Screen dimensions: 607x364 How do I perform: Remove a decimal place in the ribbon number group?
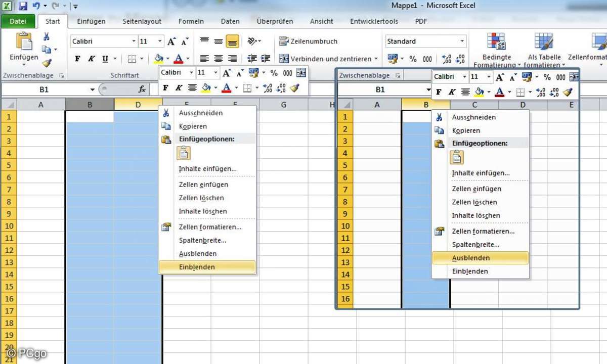460,59
